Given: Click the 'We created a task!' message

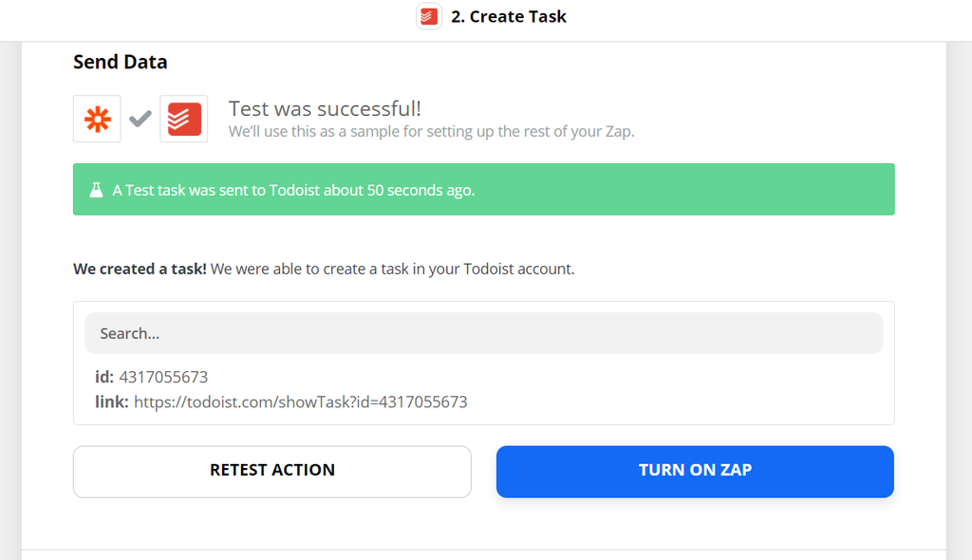Looking at the screenshot, I should 139,269.
